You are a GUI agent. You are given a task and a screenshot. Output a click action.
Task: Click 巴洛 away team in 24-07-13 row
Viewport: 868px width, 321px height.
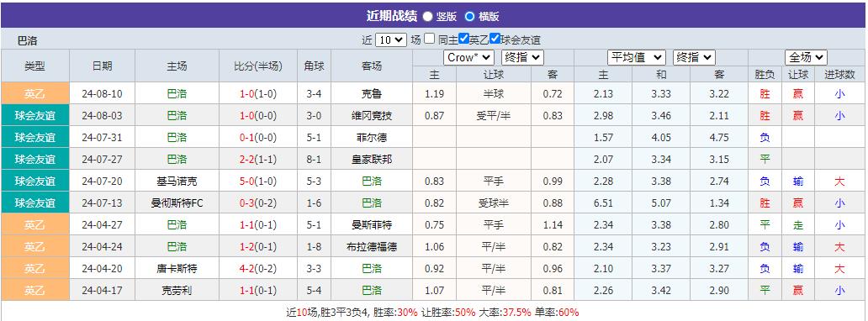click(x=372, y=203)
